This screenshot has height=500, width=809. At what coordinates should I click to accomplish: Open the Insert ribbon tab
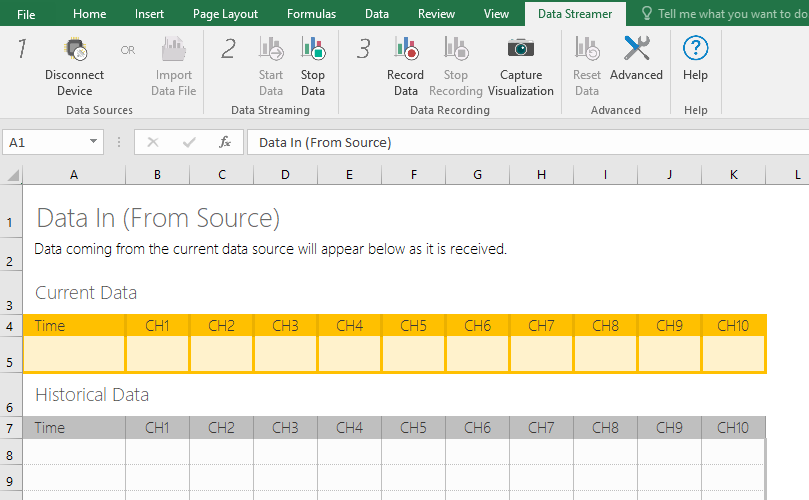(150, 14)
